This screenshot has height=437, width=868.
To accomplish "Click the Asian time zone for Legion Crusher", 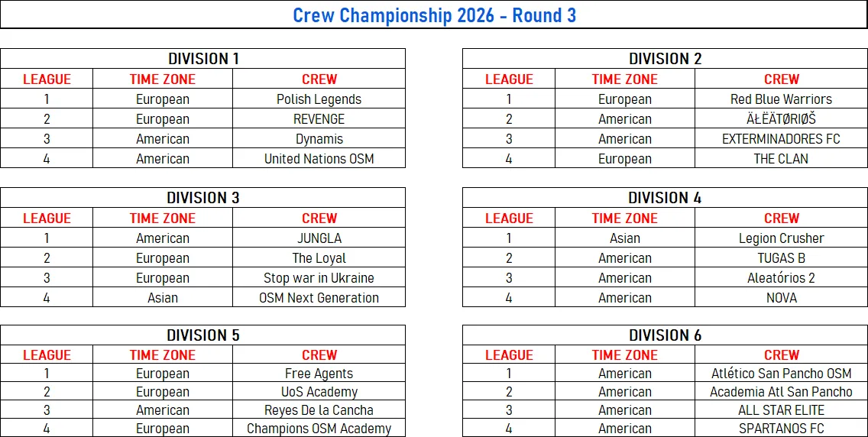I will click(625, 238).
